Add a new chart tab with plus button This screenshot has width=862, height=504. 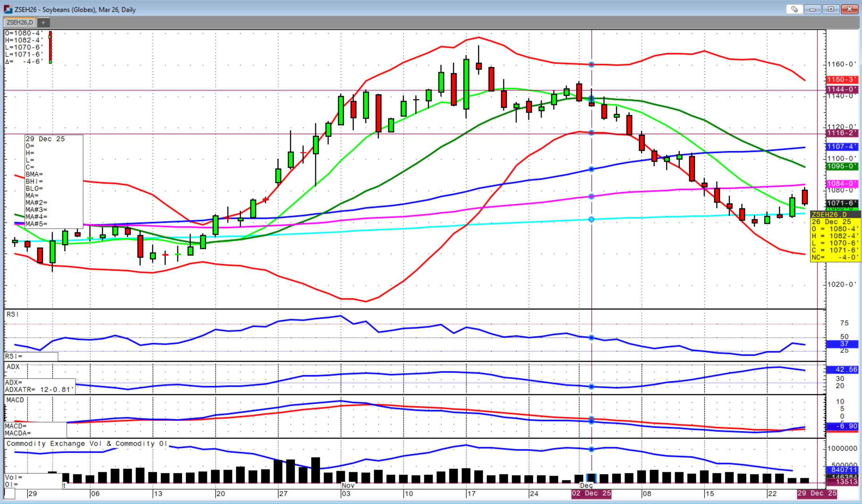click(43, 23)
